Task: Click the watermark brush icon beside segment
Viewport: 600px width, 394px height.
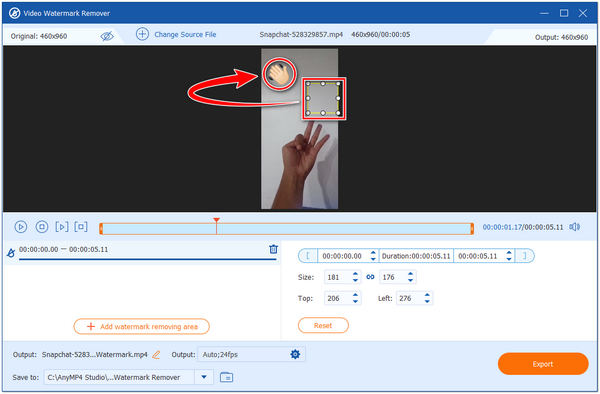Action: point(11,252)
